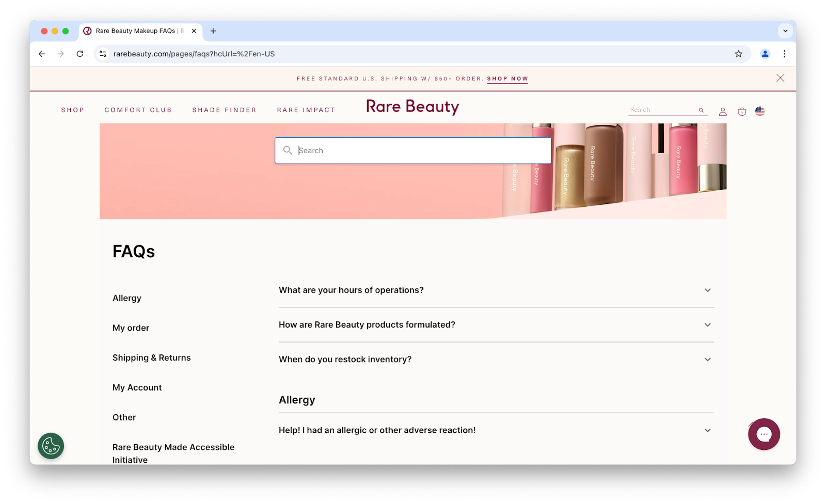Click the header search magnifier icon
This screenshot has height=504, width=826.
point(702,110)
